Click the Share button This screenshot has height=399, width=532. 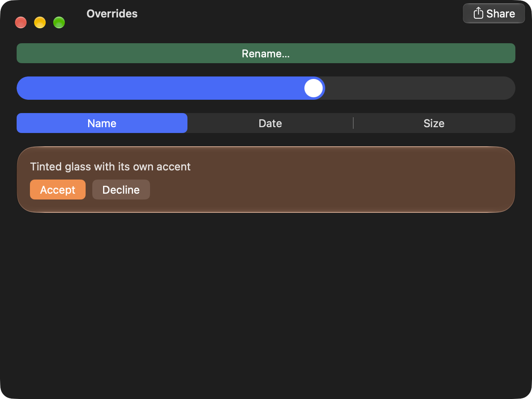pos(494,13)
